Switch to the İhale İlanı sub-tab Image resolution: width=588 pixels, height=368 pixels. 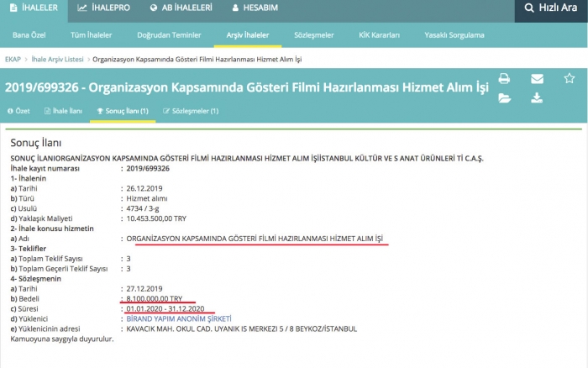point(63,111)
